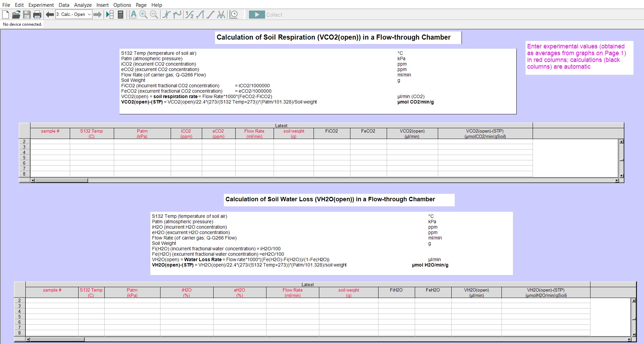Go to the previous page with the left arrow

(50, 15)
